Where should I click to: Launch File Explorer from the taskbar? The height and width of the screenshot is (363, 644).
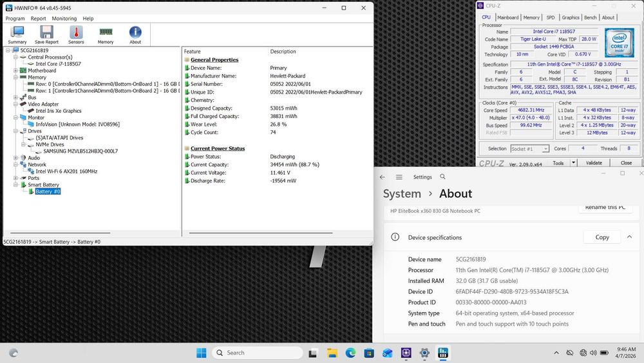pyautogui.click(x=332, y=353)
